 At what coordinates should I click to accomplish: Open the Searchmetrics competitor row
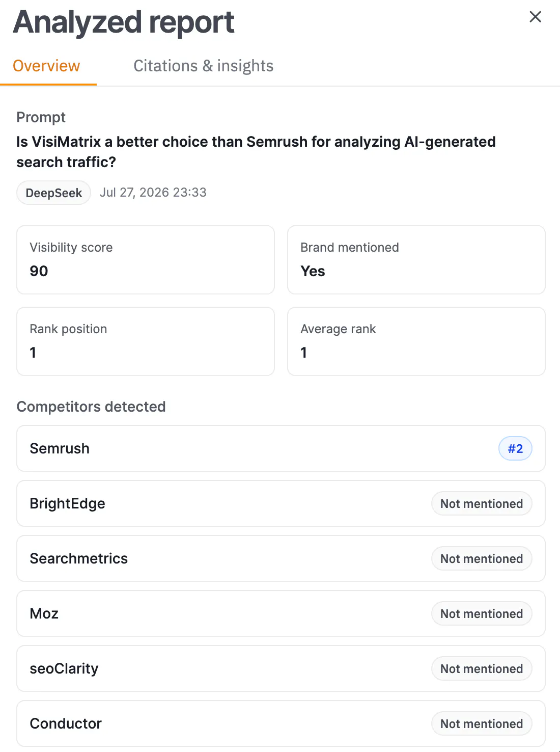click(x=281, y=558)
